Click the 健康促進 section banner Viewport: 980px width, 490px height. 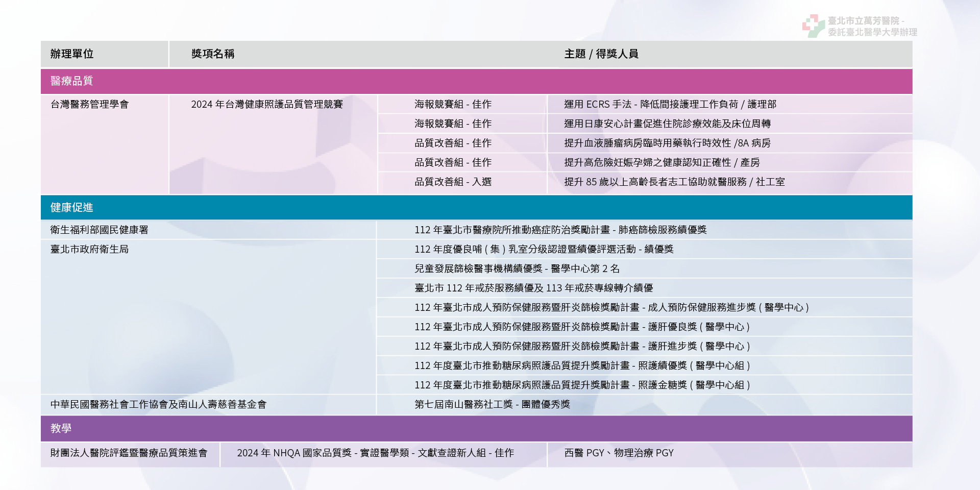[x=477, y=207]
